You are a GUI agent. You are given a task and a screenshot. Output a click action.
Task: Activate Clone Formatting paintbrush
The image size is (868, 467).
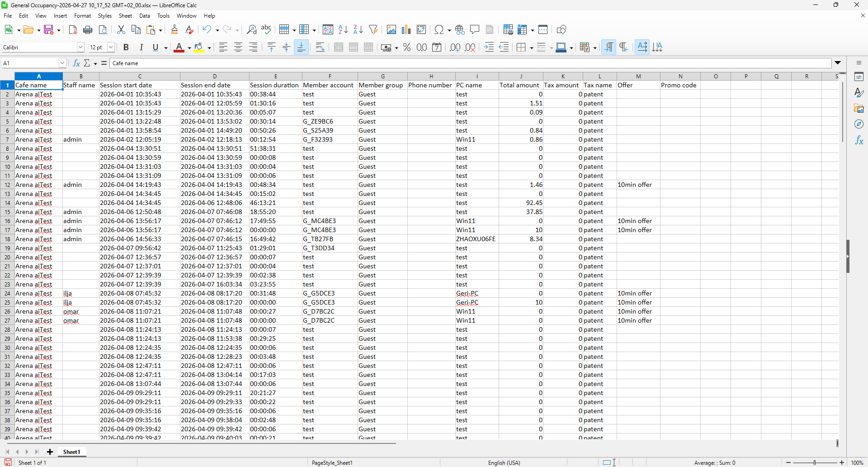[x=174, y=30]
